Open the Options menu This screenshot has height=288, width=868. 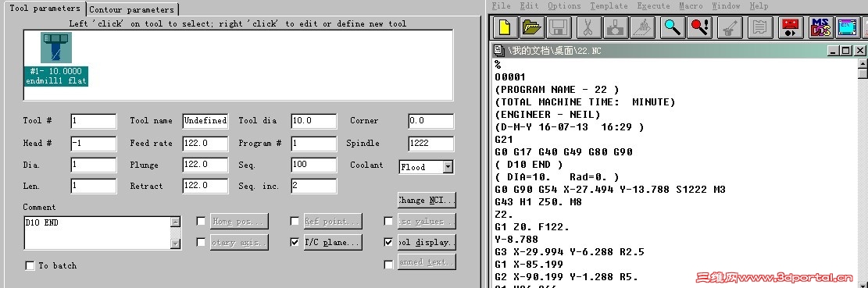tap(564, 6)
